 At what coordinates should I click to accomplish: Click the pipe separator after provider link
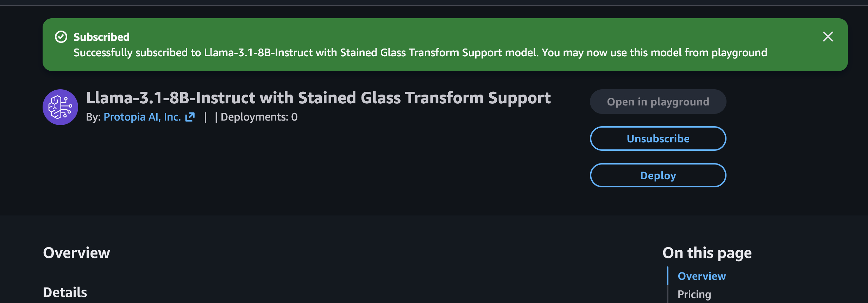[205, 117]
